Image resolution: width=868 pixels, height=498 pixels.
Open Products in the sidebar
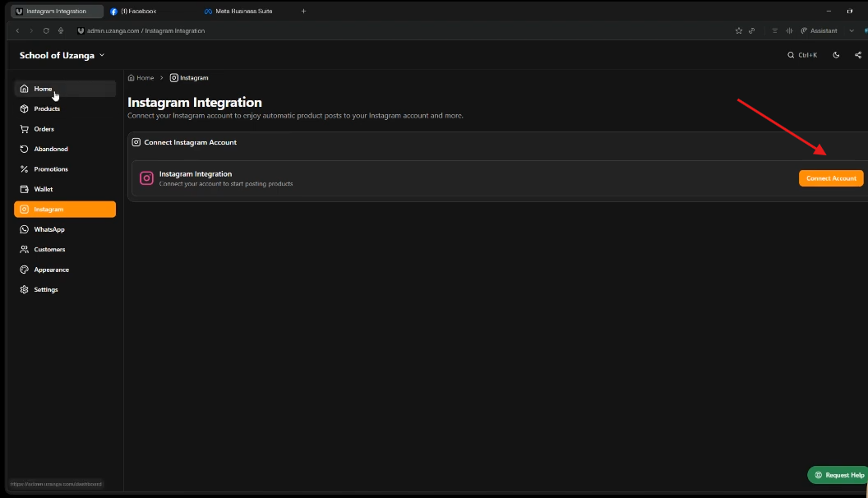coord(65,109)
